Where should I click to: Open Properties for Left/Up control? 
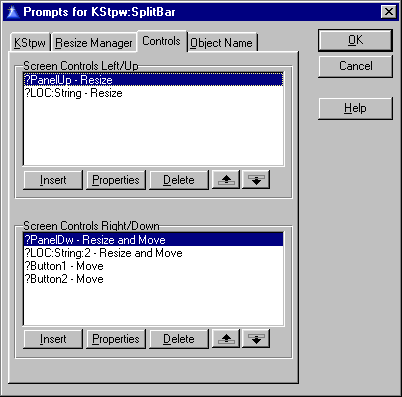[116, 180]
